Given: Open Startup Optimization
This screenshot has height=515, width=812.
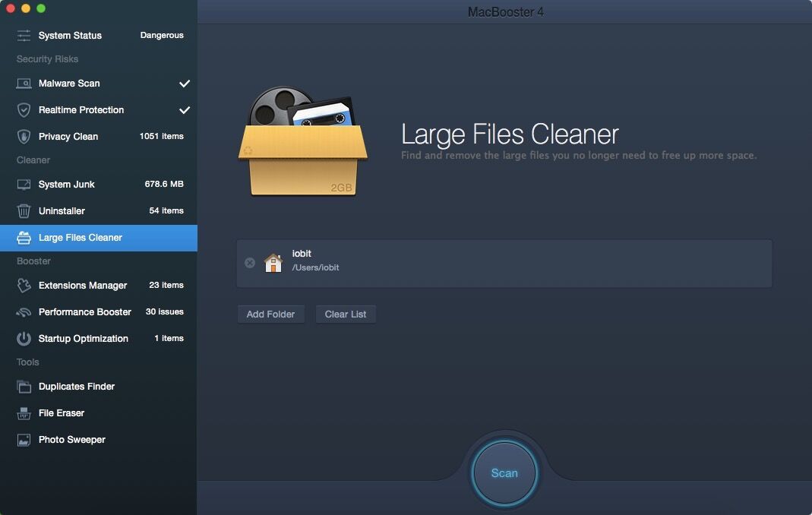Looking at the screenshot, I should [99, 339].
